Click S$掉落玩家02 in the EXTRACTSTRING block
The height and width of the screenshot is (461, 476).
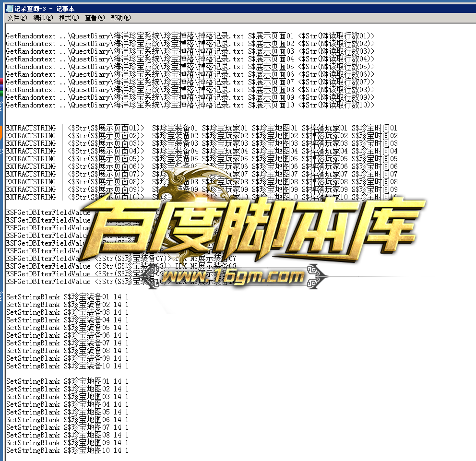coord(325,136)
